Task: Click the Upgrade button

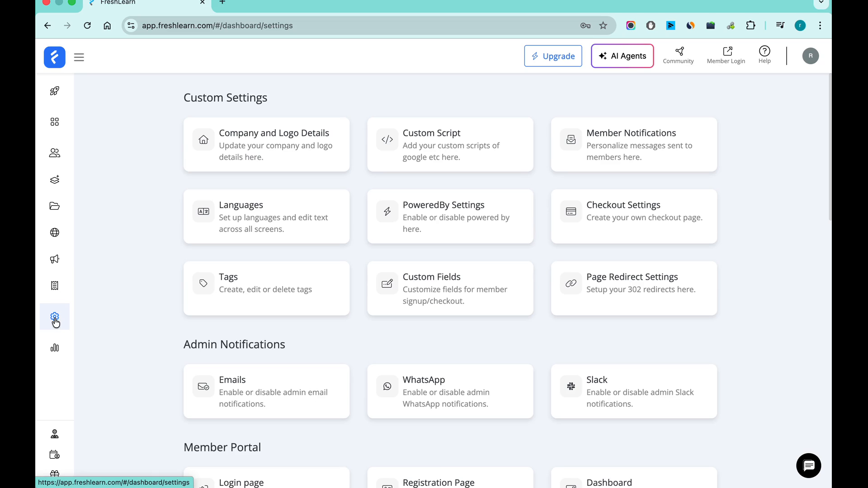Action: (x=553, y=56)
